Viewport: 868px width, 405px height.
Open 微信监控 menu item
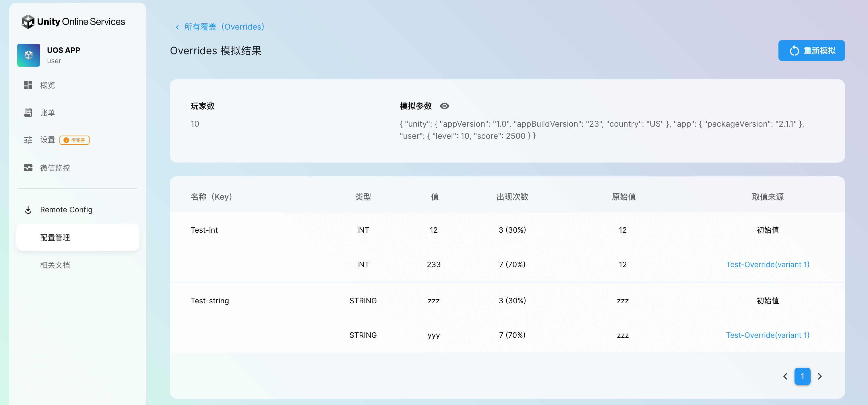click(x=55, y=167)
